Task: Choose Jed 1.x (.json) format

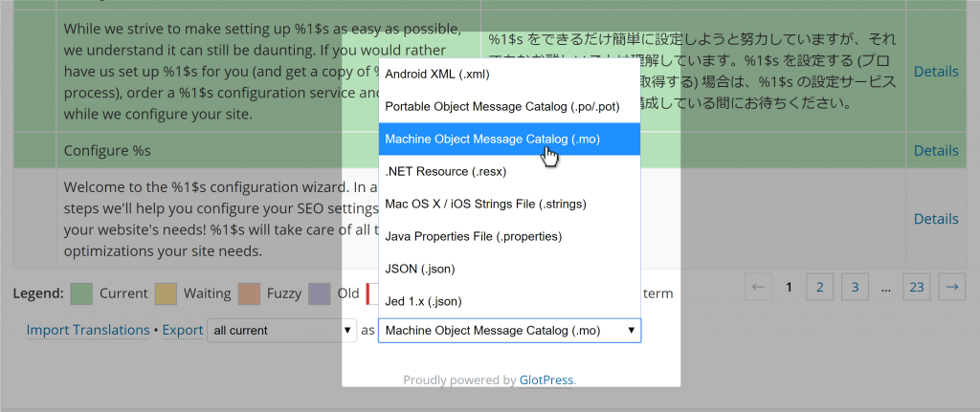Action: (x=509, y=301)
